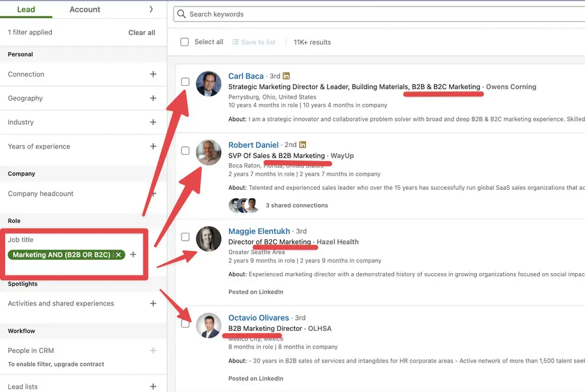Check Robert Daniel's result checkbox
Viewport: 585px width, 392px height.
coord(185,150)
